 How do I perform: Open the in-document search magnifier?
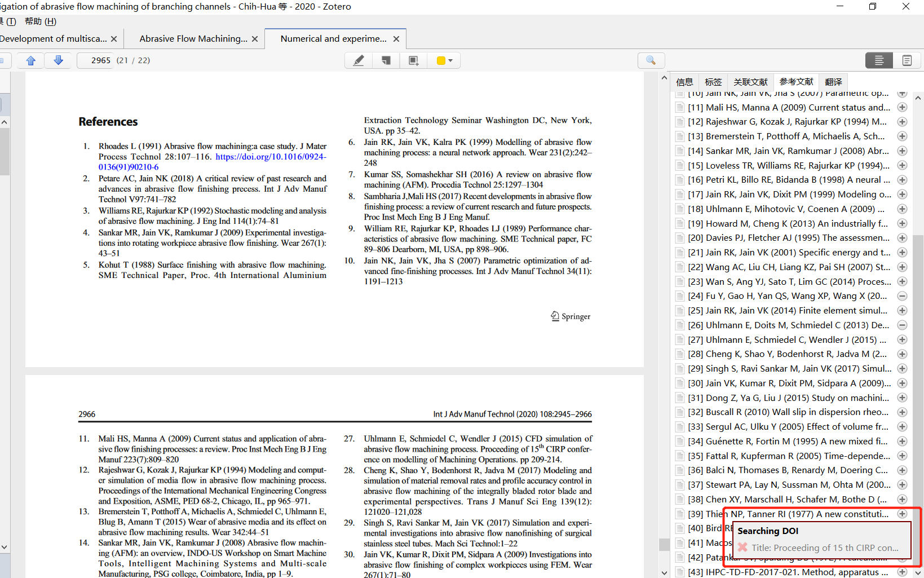[x=651, y=60]
